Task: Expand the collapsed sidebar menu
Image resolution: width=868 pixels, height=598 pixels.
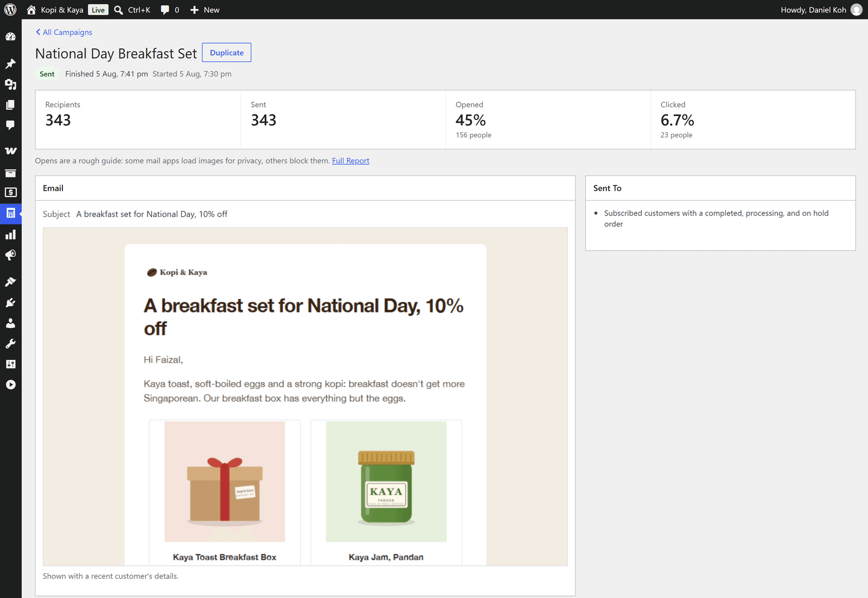Action: click(10, 385)
